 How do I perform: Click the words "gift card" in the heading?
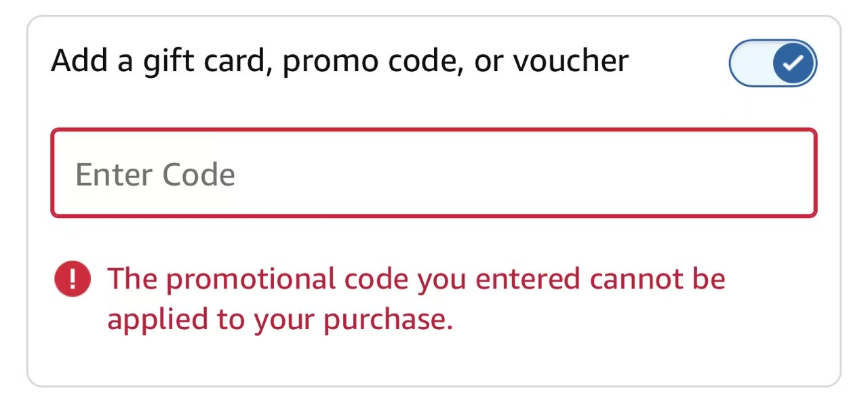[206, 62]
